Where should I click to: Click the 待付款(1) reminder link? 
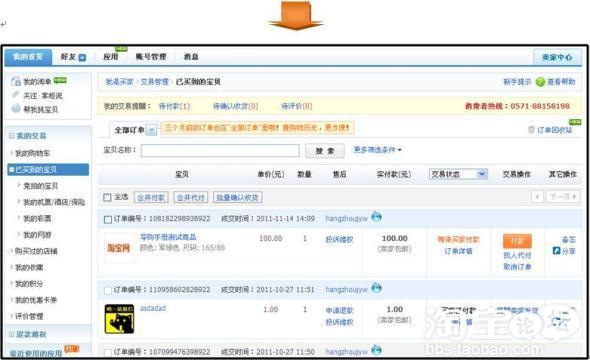pos(174,106)
